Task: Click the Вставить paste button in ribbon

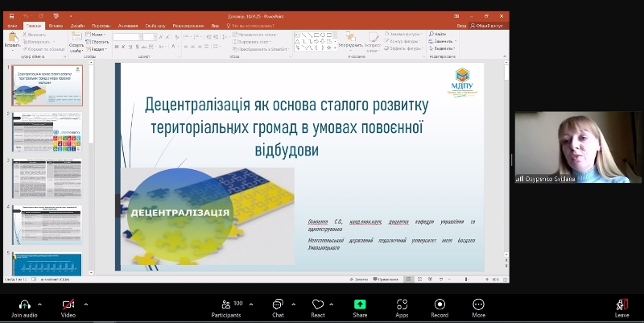Action: (12, 40)
